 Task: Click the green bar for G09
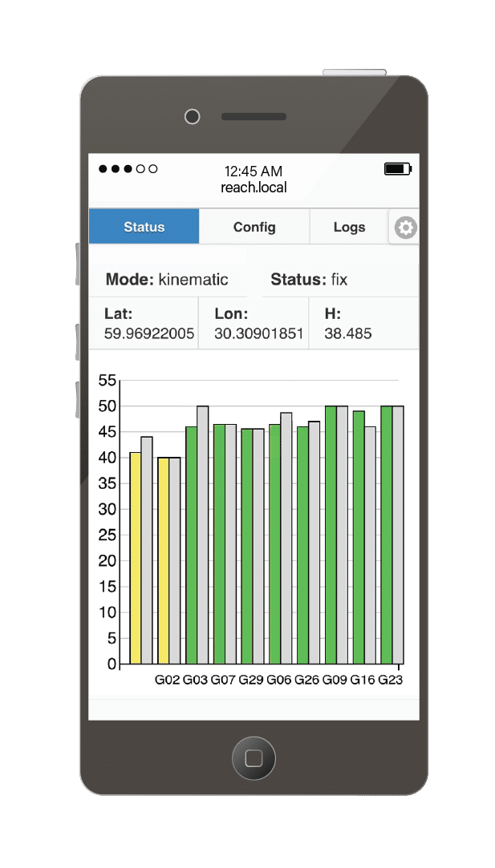click(x=331, y=535)
